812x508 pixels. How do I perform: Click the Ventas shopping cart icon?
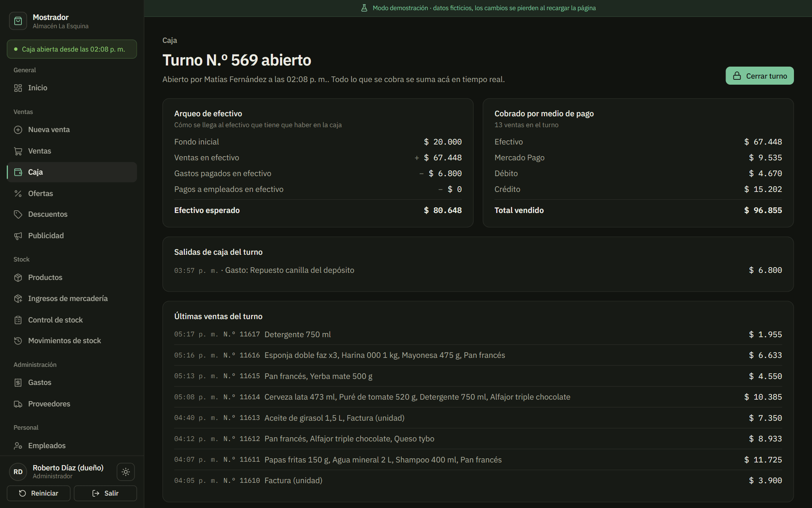click(x=18, y=151)
